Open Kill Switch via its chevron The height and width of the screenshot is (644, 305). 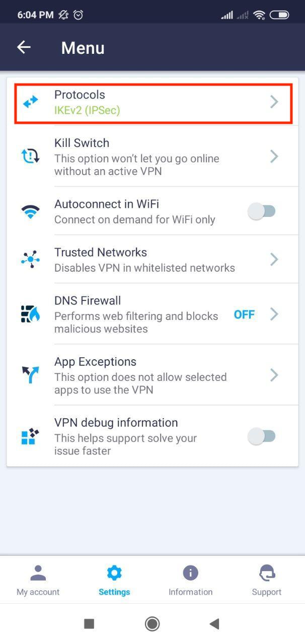pyautogui.click(x=274, y=156)
